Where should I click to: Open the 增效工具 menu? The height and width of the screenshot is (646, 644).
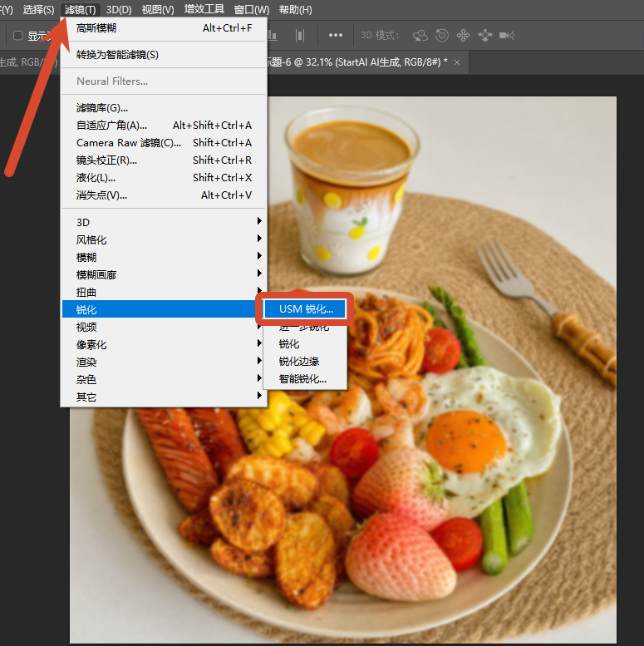pos(204,9)
